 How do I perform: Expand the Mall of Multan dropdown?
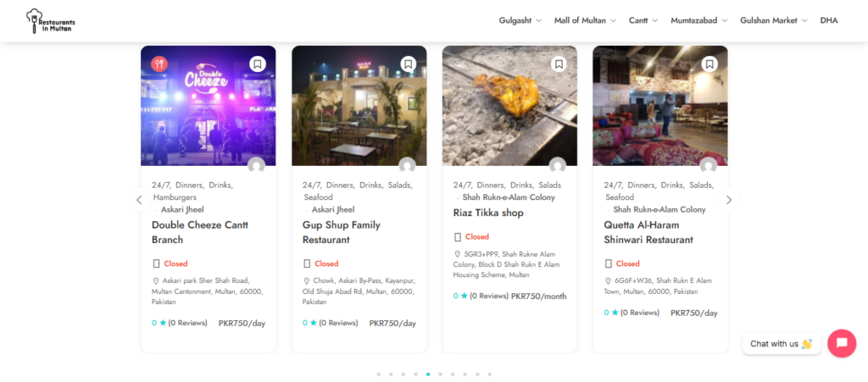[586, 20]
